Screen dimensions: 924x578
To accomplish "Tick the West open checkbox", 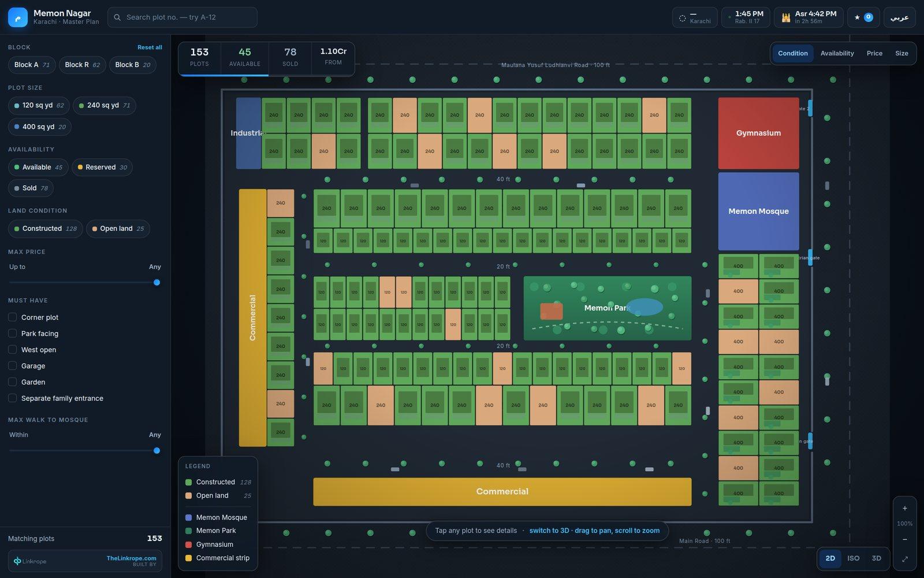I will point(12,349).
